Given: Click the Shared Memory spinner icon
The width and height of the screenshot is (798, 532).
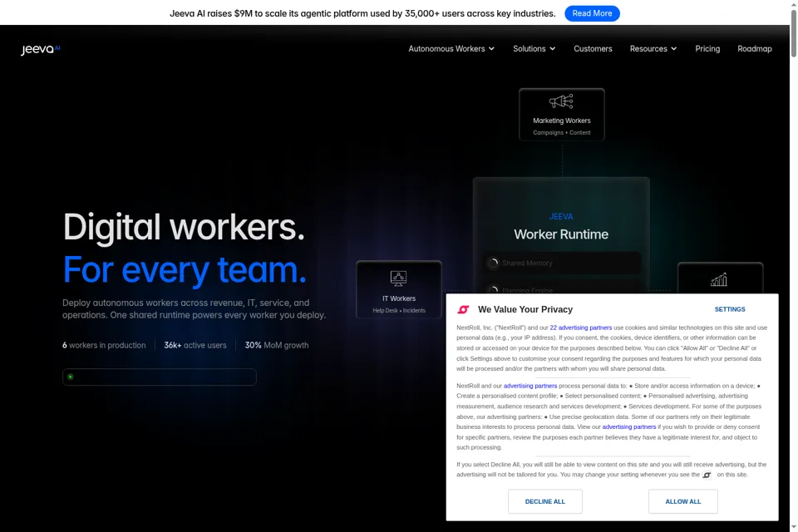Looking at the screenshot, I should point(493,264).
